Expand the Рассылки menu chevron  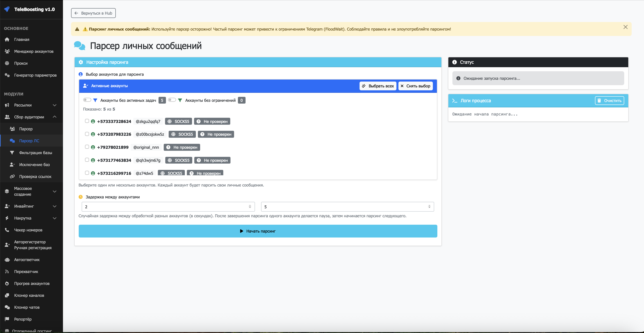(54, 105)
